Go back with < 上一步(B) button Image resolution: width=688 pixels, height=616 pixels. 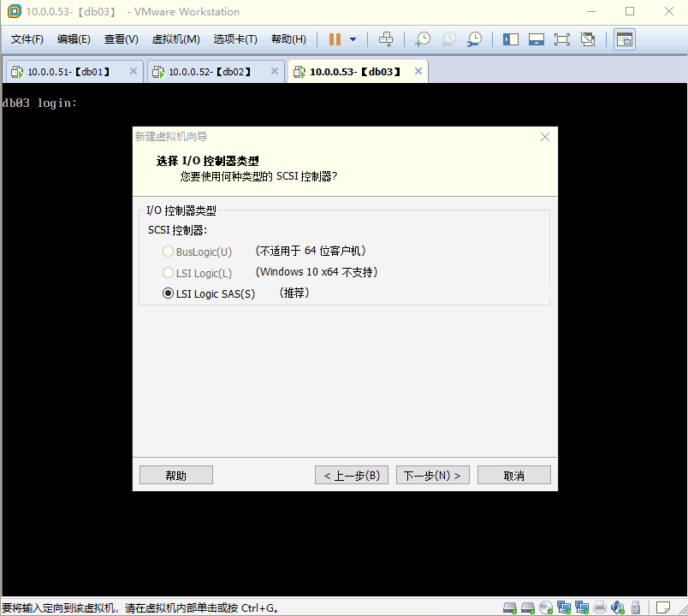[352, 475]
